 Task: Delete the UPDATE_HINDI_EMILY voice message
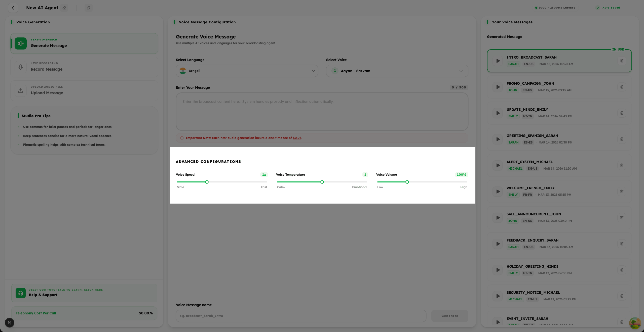(x=622, y=113)
